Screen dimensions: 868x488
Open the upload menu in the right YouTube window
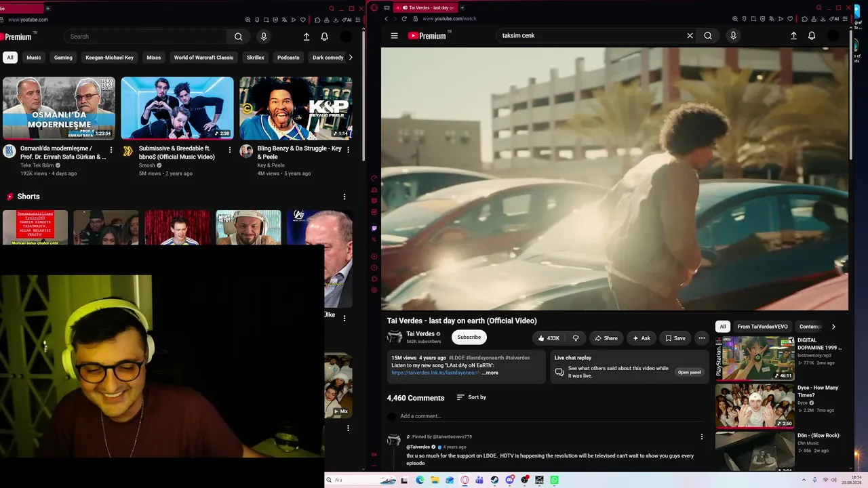coord(793,36)
